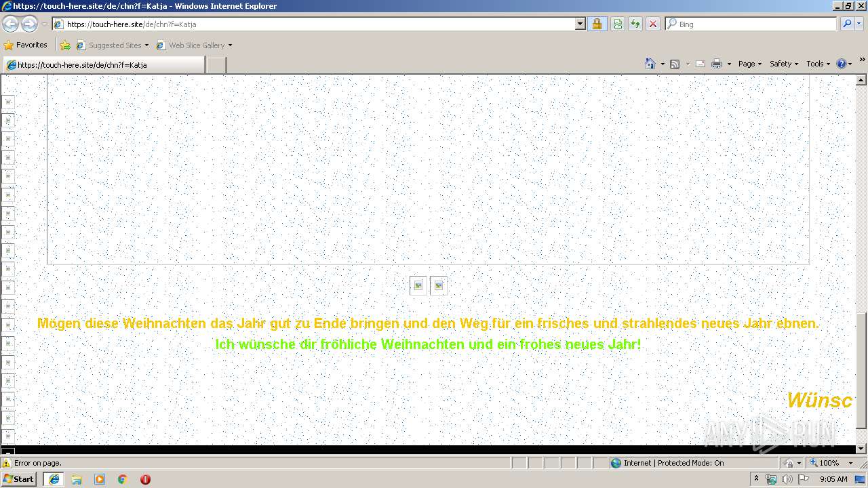Open the recent pages dropdown arrow
This screenshot has width=868, height=488.
[x=44, y=24]
